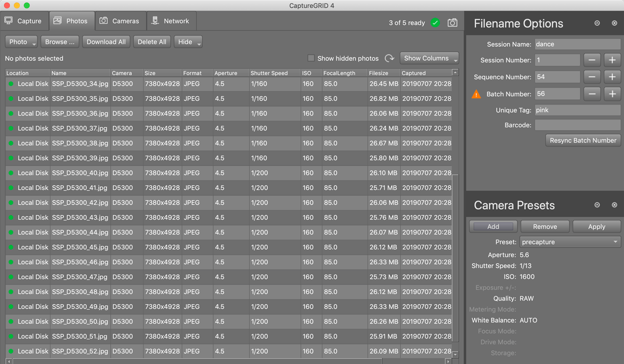Click the scroll-down arrow of photo list
This screenshot has height=364, width=624.
(x=456, y=355)
